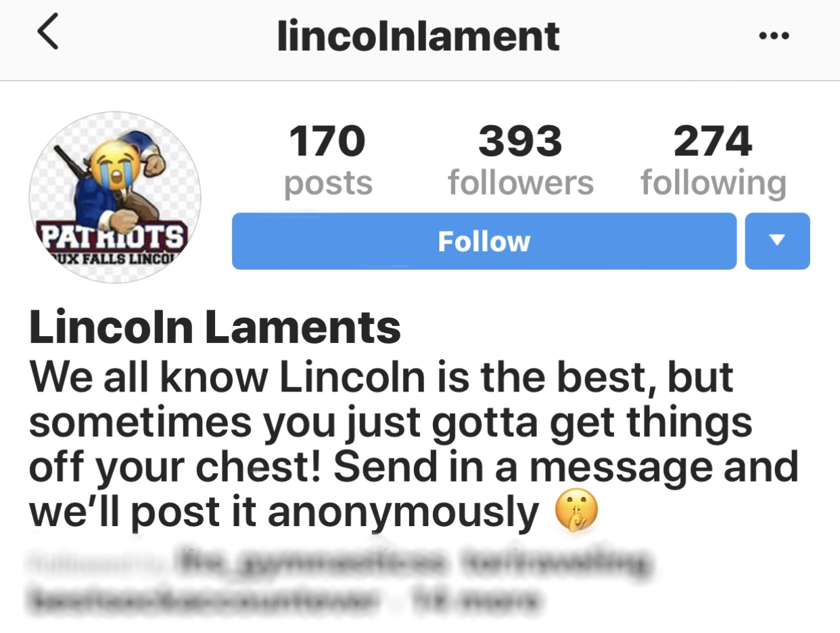Click the PATRIOTS logo text in avatar

[x=113, y=237]
